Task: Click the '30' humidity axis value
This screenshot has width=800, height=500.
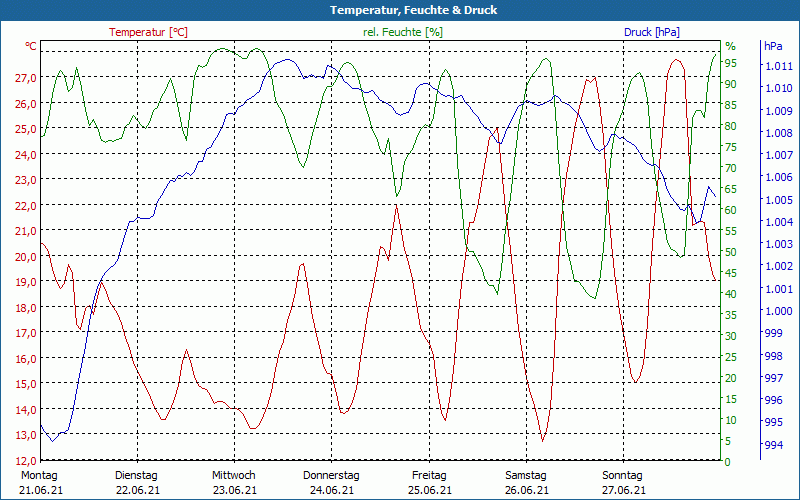Action: (731, 336)
